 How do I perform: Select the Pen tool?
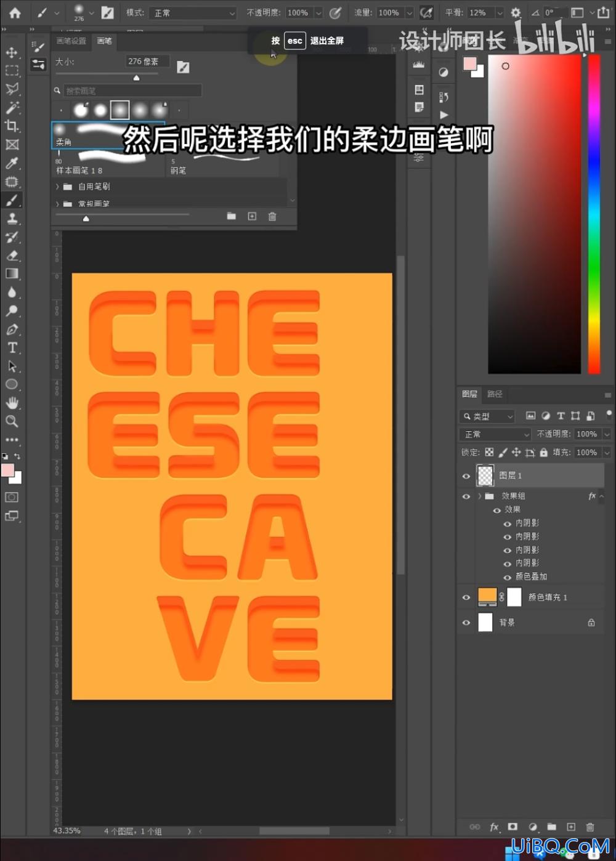(x=12, y=329)
